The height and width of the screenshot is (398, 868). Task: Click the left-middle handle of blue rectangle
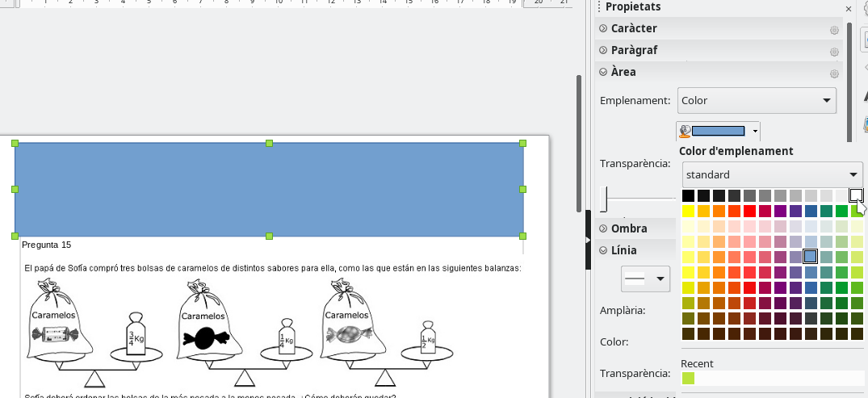pos(15,190)
